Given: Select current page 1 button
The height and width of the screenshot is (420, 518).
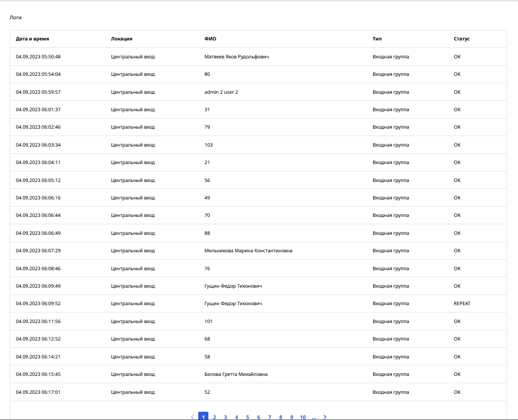Looking at the screenshot, I should (203, 416).
